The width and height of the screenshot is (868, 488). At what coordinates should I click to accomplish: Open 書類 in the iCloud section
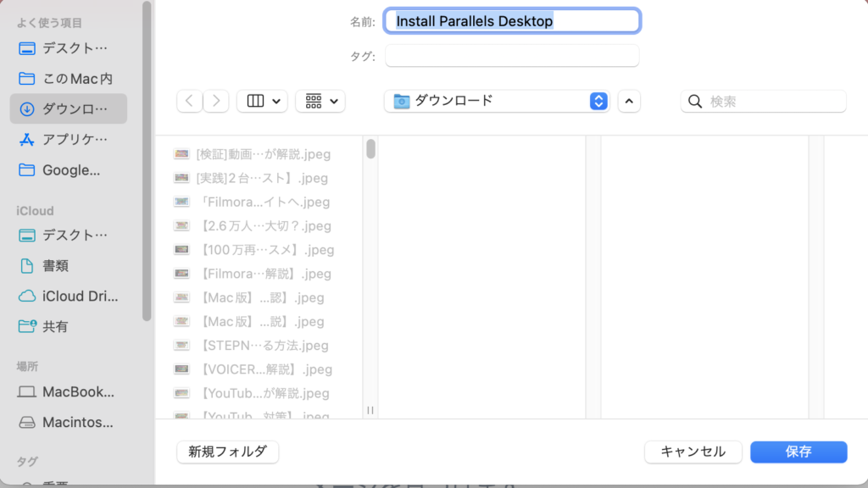tap(69, 265)
